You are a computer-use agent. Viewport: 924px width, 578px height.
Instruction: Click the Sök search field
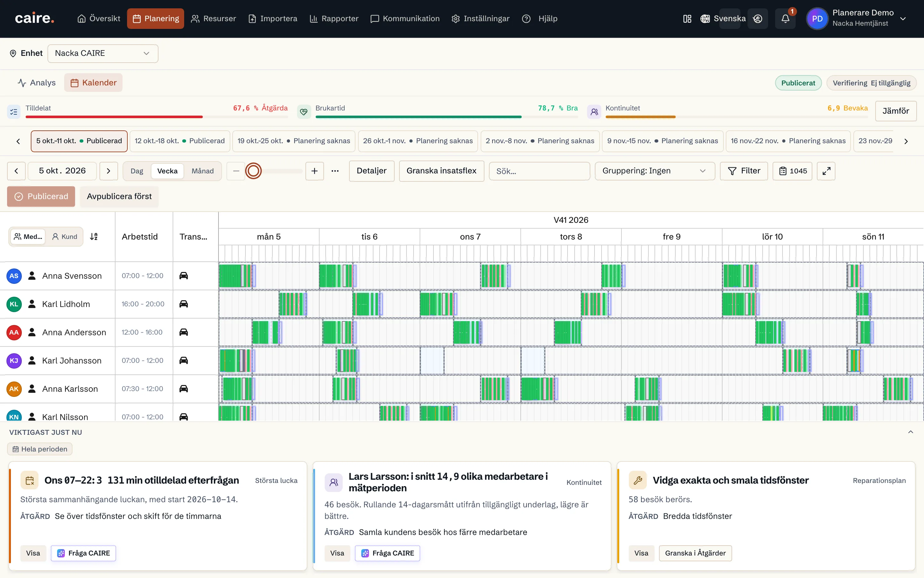[x=539, y=171]
